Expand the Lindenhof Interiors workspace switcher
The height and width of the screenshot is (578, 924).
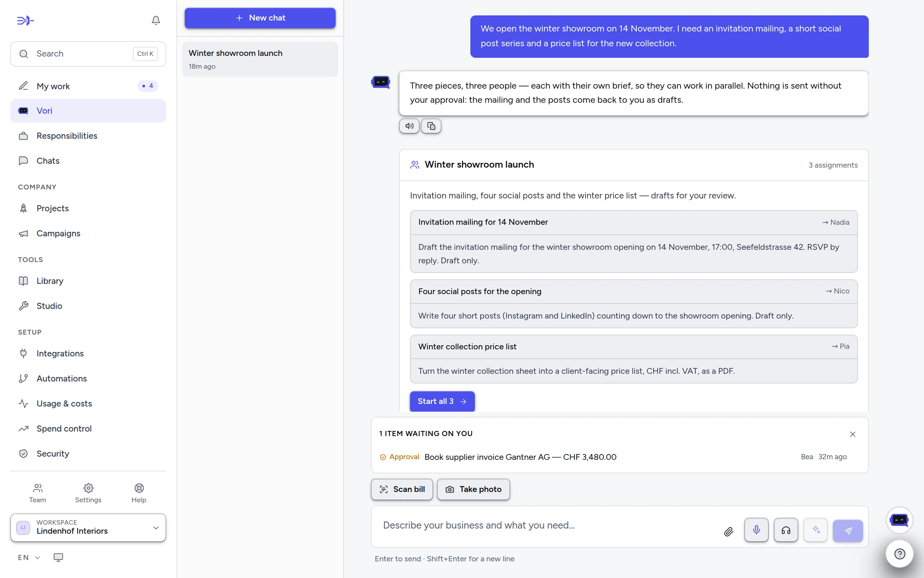tap(88, 528)
